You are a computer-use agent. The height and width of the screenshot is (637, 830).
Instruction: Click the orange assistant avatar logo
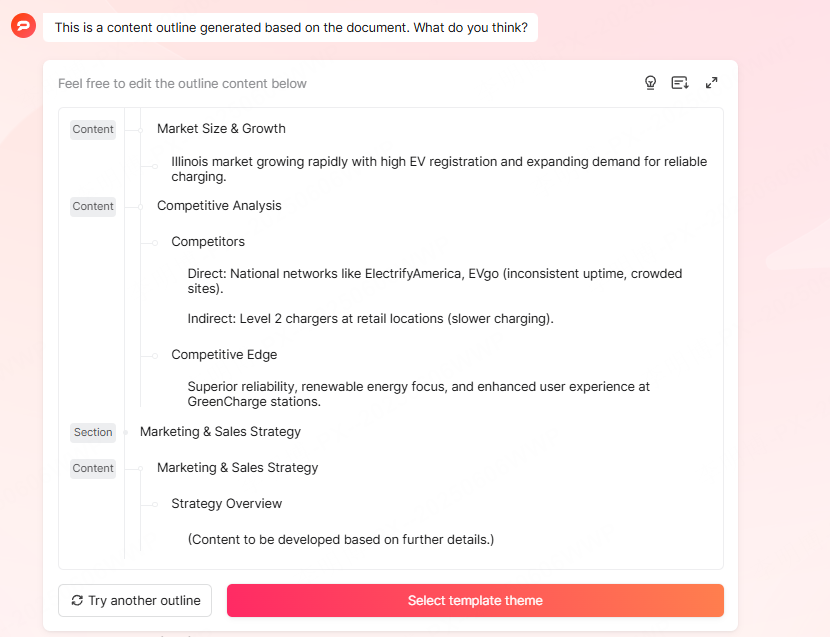point(22,26)
